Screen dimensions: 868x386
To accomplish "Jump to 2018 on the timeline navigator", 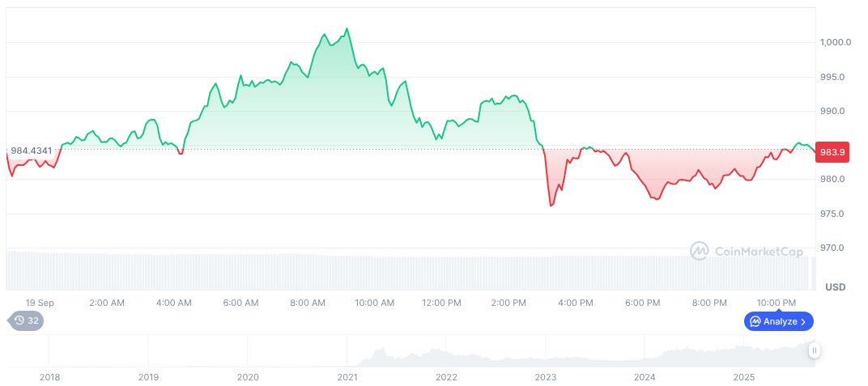I will [49, 377].
